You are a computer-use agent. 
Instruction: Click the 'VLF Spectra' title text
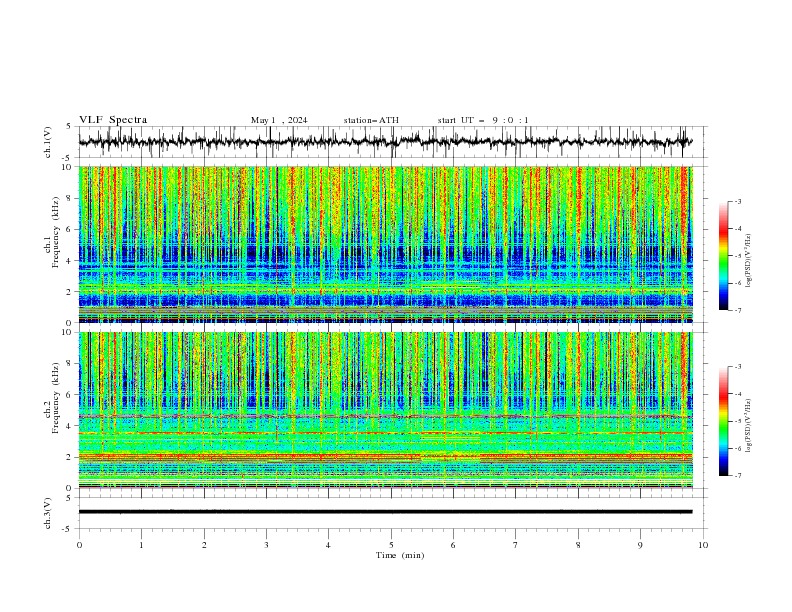(x=113, y=120)
